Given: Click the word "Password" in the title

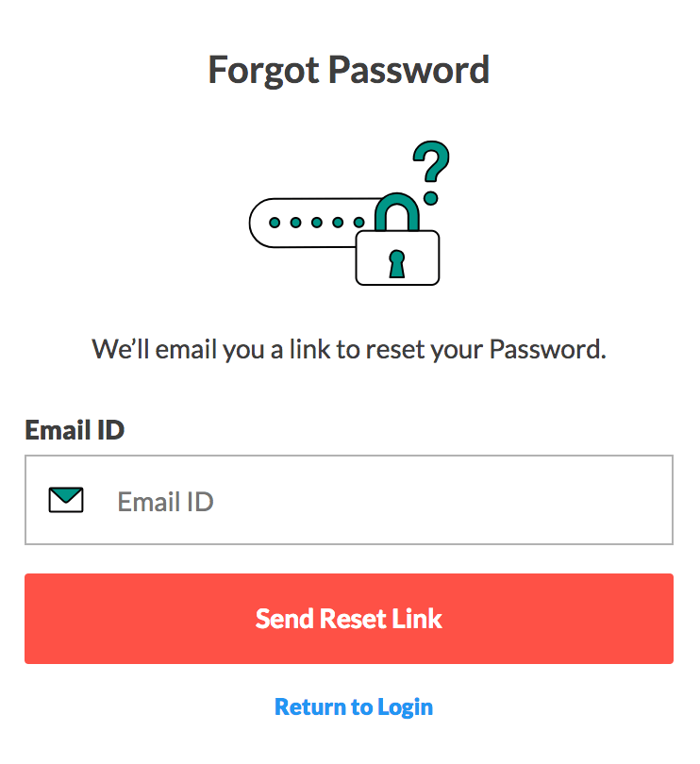Looking at the screenshot, I should [414, 71].
